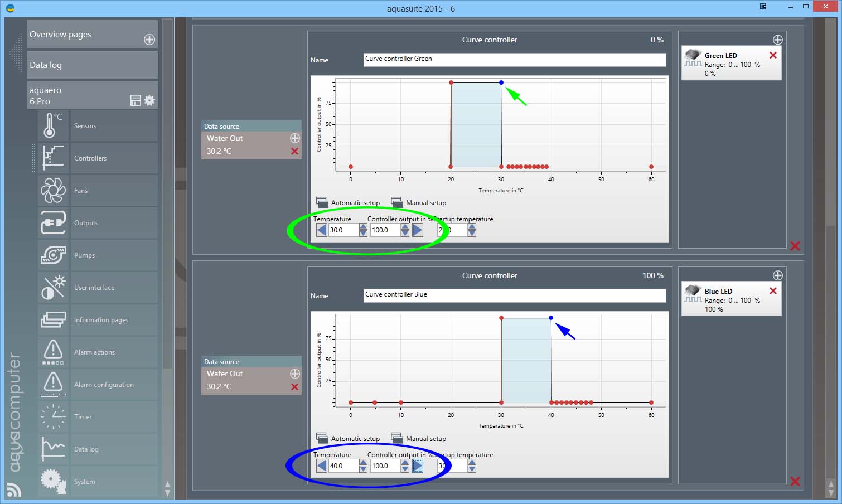Click the sidebar scroll-down arrow
842x504 pixels.
click(x=167, y=493)
